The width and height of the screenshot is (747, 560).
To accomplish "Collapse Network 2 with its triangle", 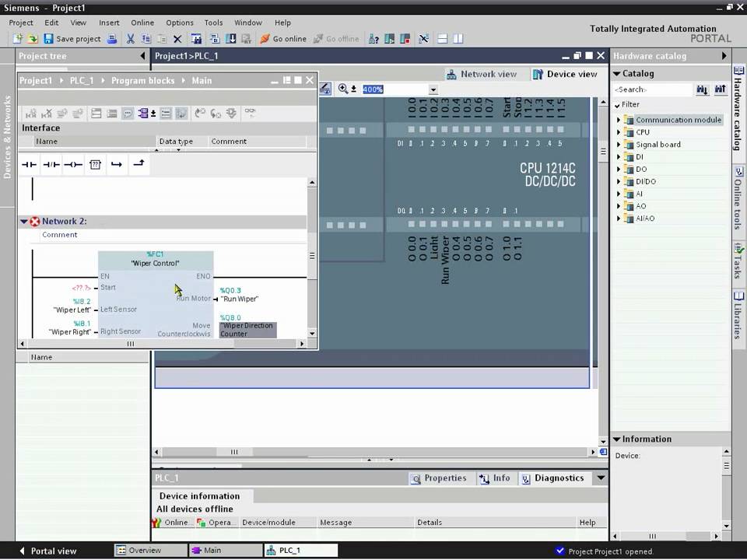I will pos(24,222).
